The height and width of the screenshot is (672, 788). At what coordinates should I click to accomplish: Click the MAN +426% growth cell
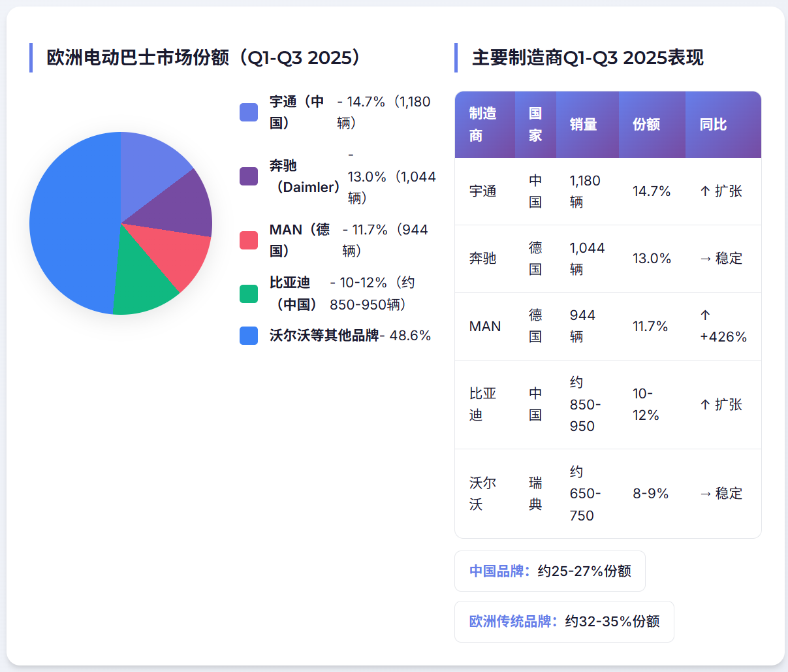pyautogui.click(x=723, y=326)
